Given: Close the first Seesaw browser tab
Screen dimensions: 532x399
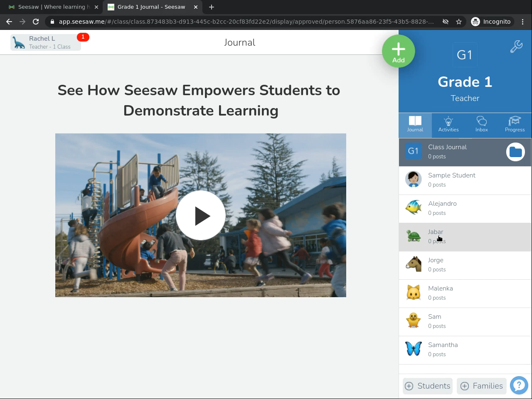Looking at the screenshot, I should pyautogui.click(x=96, y=7).
